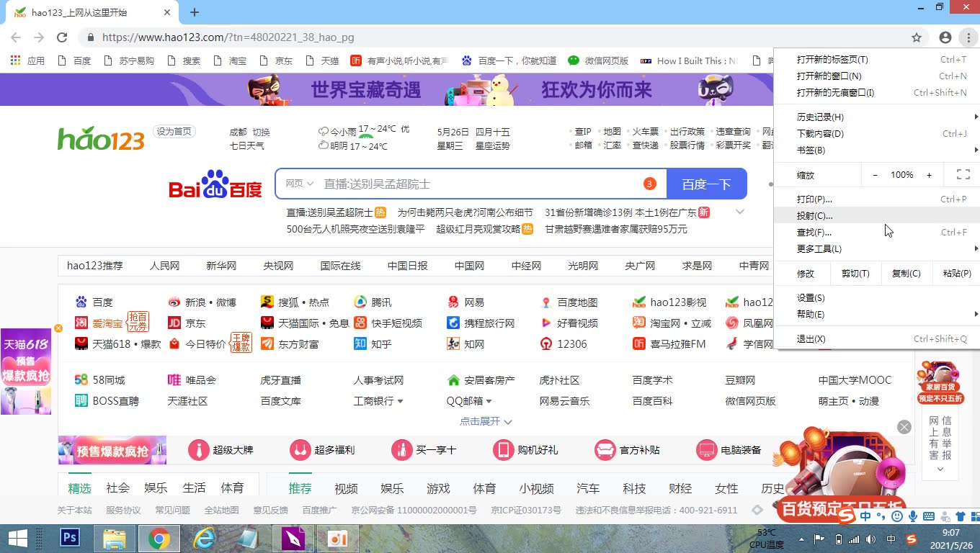This screenshot has height=553, width=980.
Task: Open the Apps bookmark grid icon
Action: coord(15,60)
